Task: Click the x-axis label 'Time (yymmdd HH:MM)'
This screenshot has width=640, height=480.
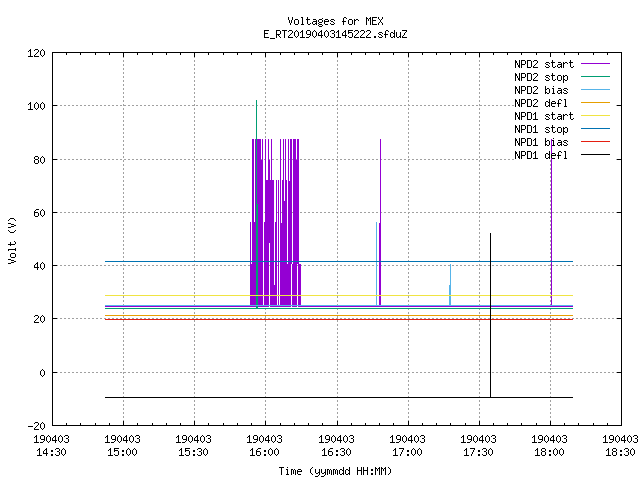Action: pyautogui.click(x=335, y=471)
